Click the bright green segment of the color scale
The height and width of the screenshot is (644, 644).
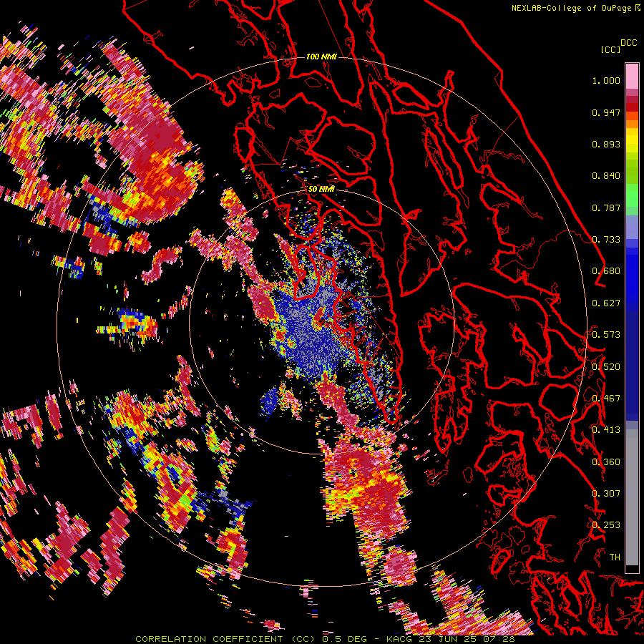click(x=632, y=195)
